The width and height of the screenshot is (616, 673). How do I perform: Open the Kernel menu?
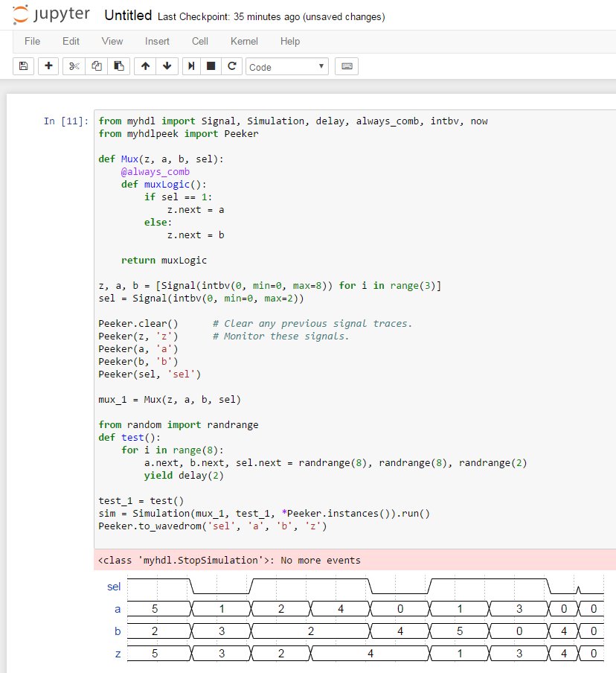point(244,41)
